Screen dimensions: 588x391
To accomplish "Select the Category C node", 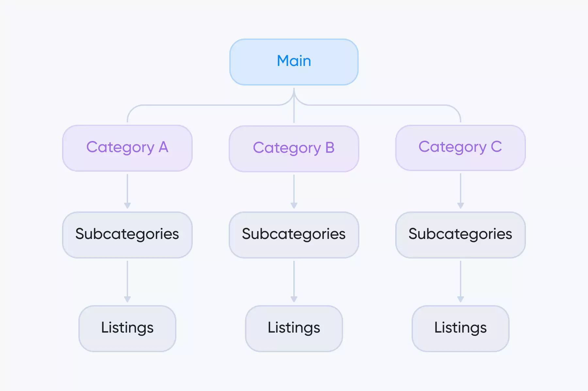I will tap(461, 148).
